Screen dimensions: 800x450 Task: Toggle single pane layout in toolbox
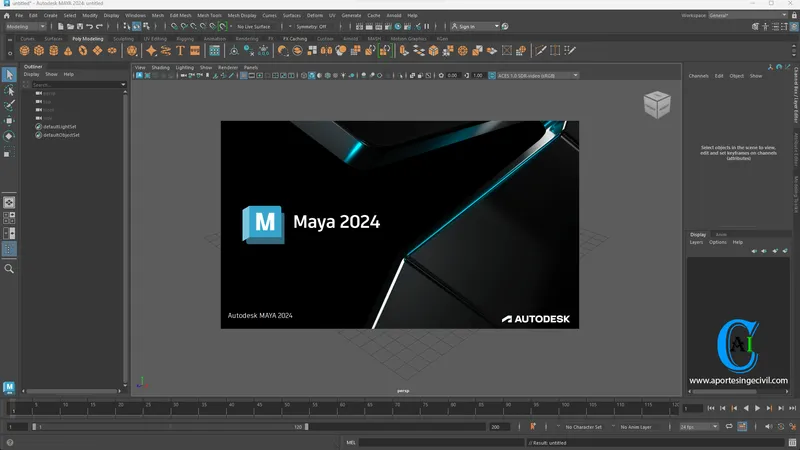coord(9,203)
